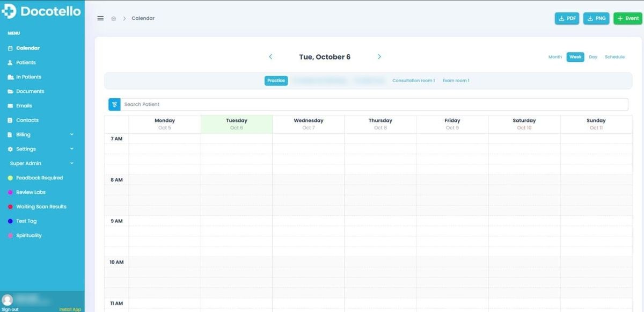Select the Week view
Image resolution: width=644 pixels, height=312 pixels.
coord(575,57)
